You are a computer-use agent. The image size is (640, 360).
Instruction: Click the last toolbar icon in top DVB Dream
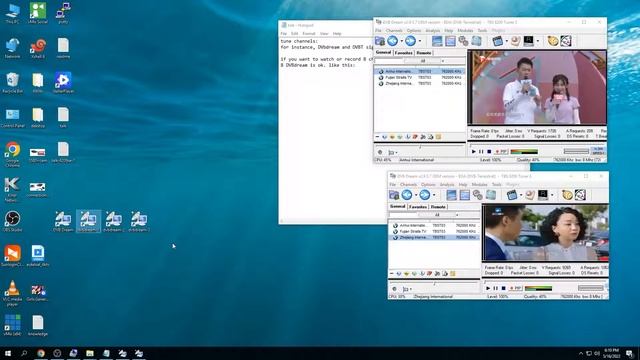coord(566,41)
